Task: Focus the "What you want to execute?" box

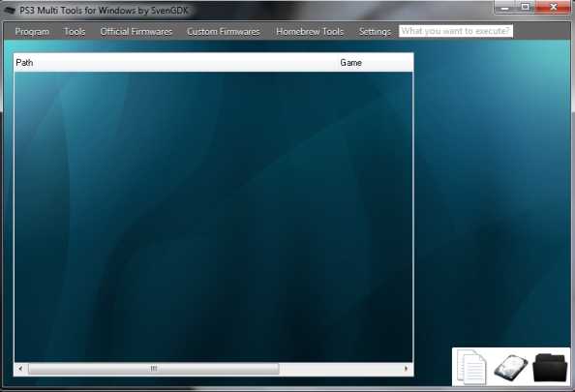Action: (456, 31)
